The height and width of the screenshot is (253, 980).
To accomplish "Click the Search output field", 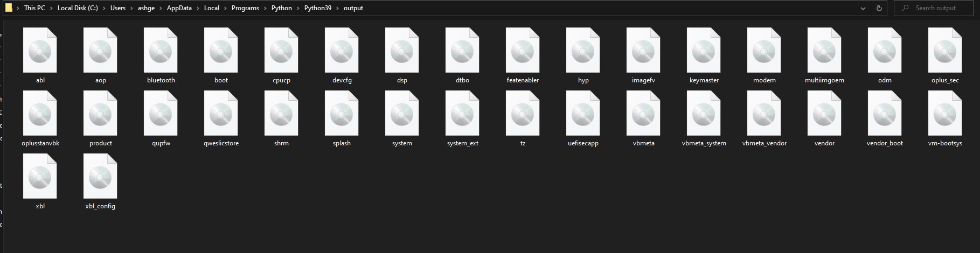I will (934, 8).
